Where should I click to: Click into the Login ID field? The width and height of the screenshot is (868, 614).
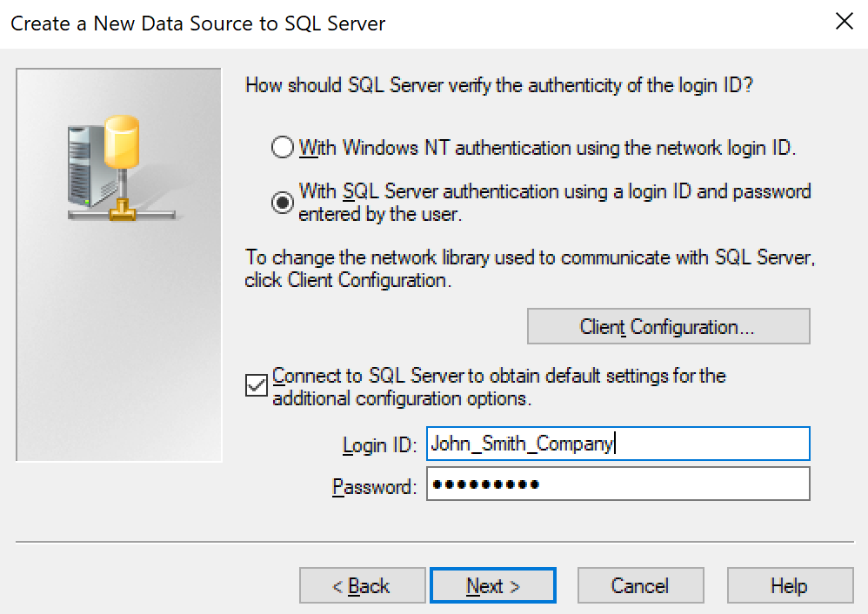618,444
